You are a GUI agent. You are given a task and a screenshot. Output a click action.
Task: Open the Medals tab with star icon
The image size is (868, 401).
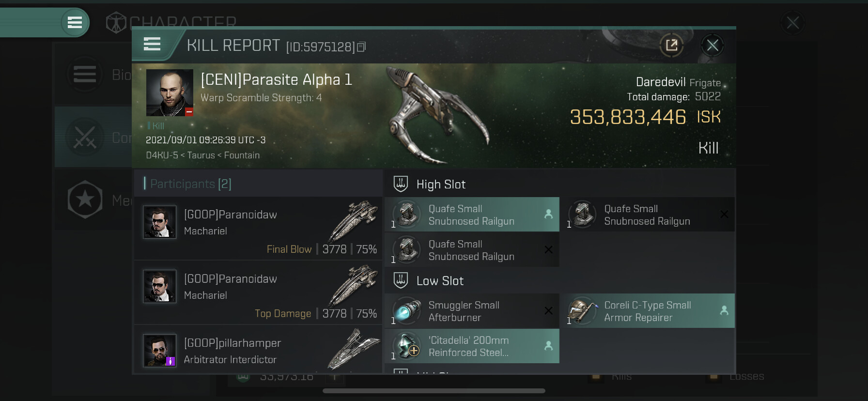92,200
